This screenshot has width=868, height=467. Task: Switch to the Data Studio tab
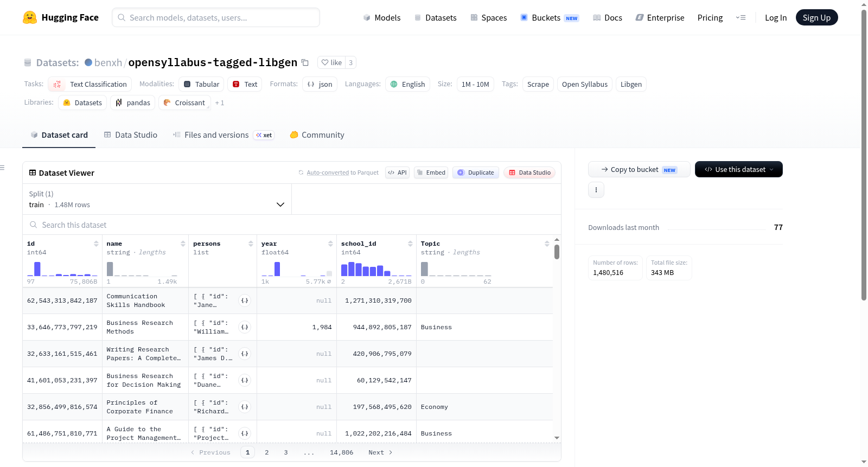[131, 135]
